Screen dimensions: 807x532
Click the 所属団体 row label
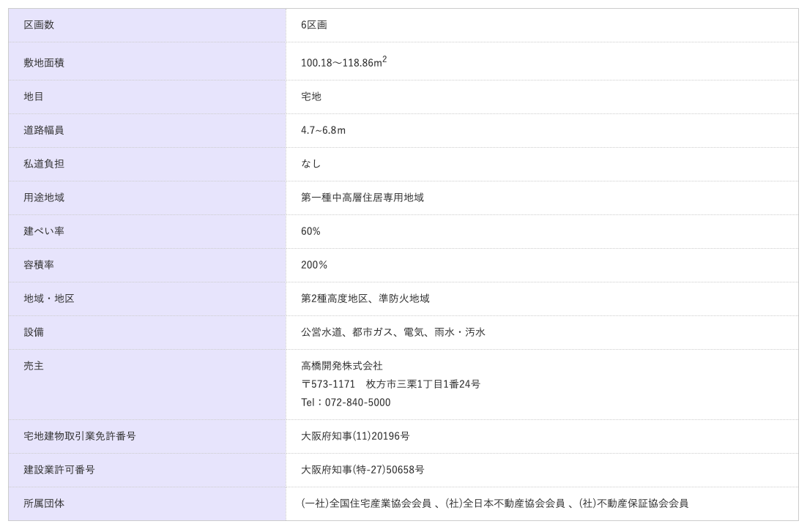coord(44,503)
